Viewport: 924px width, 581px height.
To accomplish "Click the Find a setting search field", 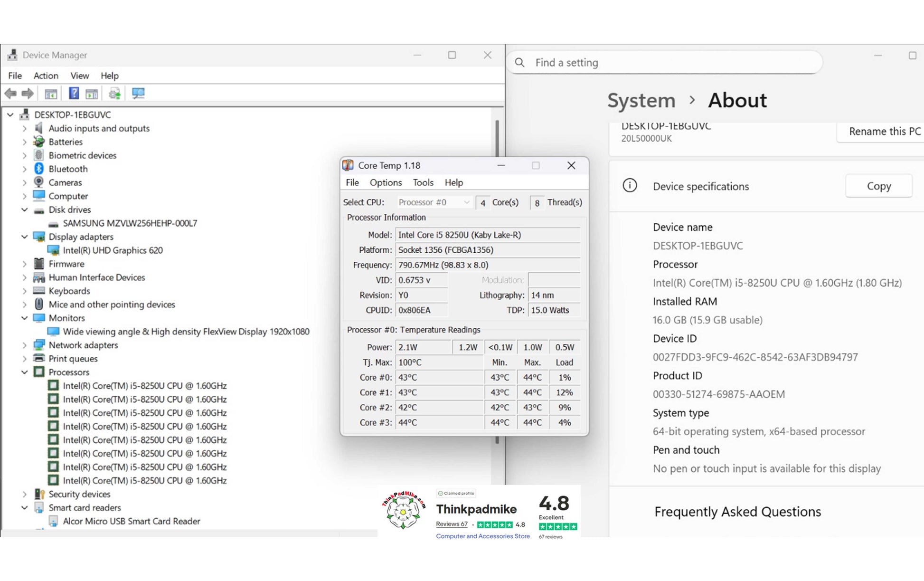I will tap(665, 63).
